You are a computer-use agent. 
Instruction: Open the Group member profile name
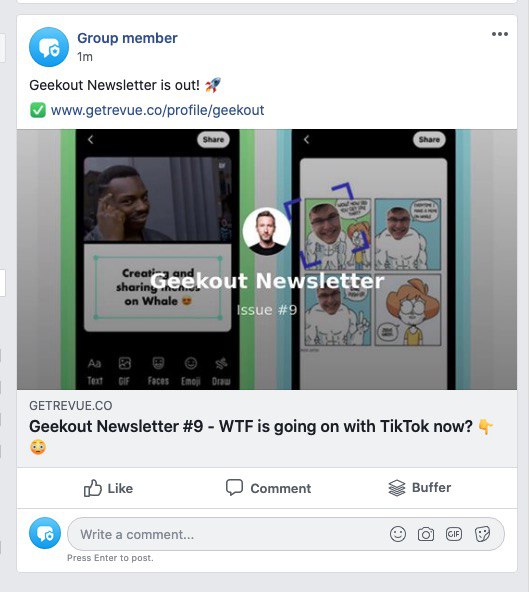click(127, 38)
